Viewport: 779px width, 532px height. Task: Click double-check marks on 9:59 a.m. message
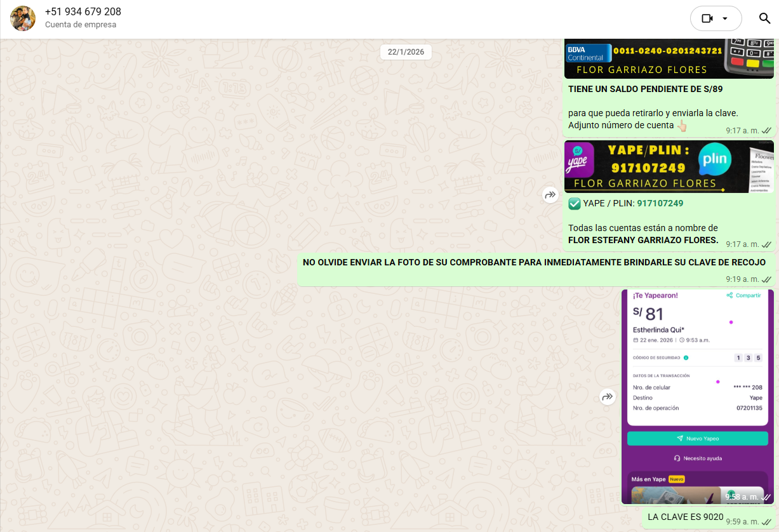766,522
